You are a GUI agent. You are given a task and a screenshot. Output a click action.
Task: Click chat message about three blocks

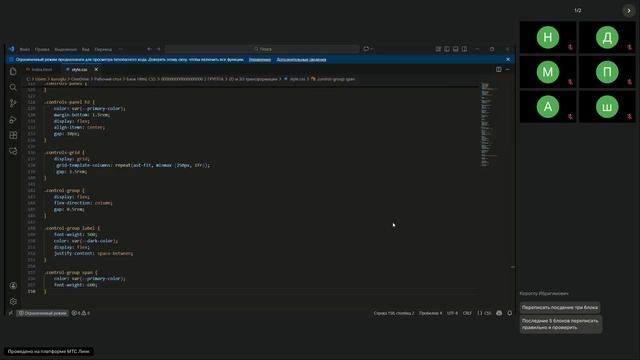click(560, 307)
